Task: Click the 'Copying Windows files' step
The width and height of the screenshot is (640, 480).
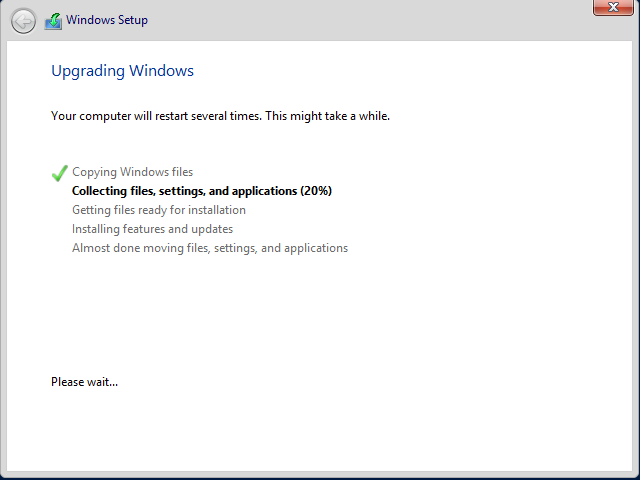Action: tap(132, 172)
